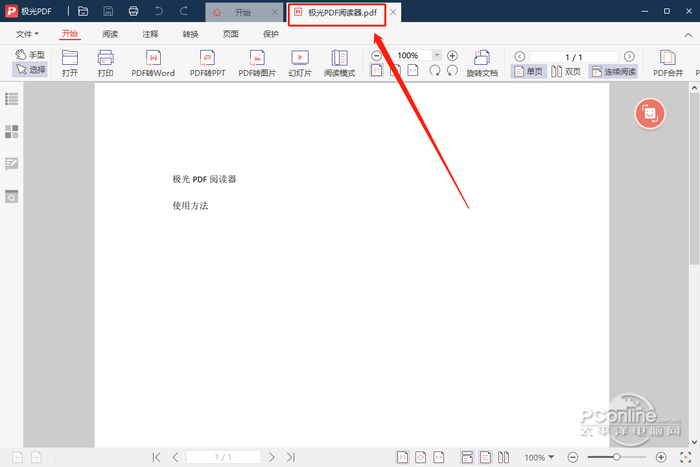Zoom out with ribbon minus button
This screenshot has width=700, height=467.
pos(376,56)
